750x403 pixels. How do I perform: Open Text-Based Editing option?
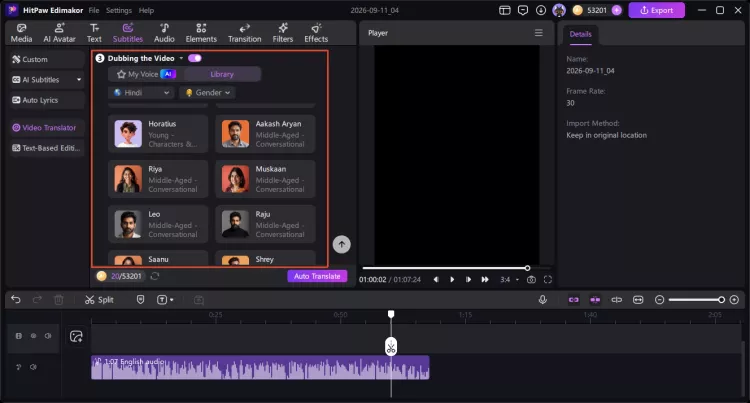coord(46,148)
